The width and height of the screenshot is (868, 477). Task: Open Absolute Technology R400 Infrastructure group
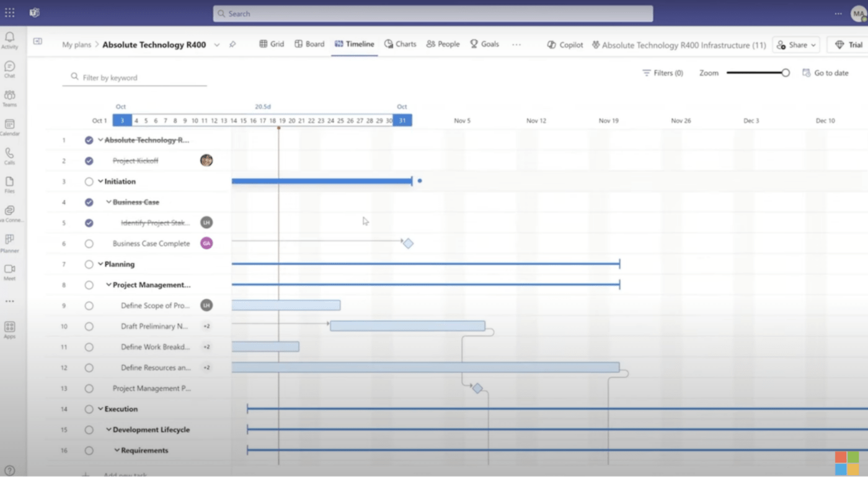pos(679,45)
